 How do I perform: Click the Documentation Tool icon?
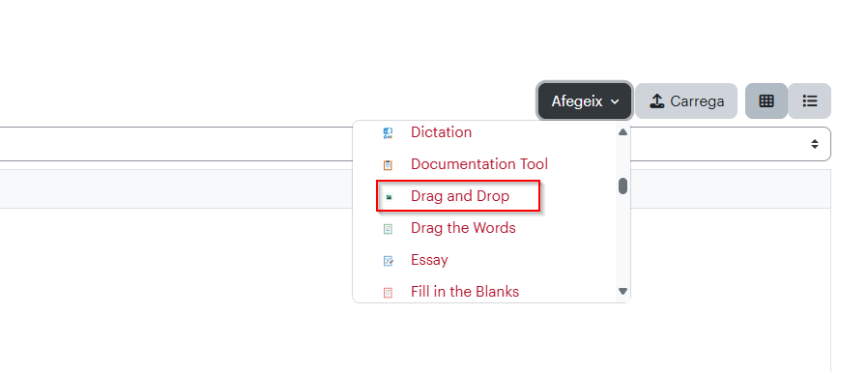(x=388, y=165)
